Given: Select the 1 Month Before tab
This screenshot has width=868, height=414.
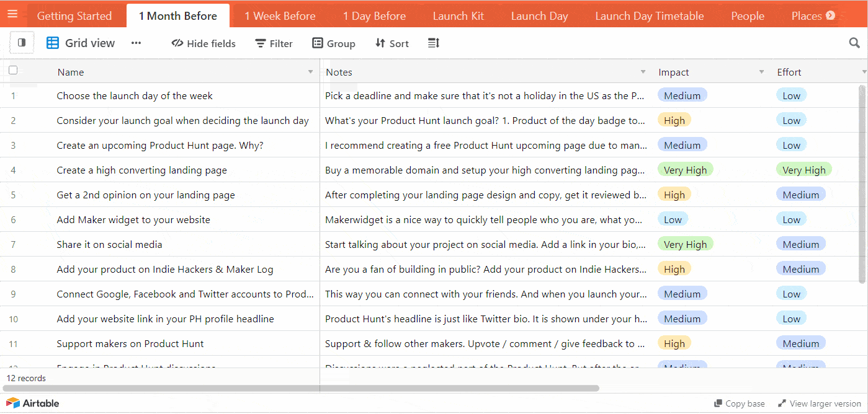Looking at the screenshot, I should coord(178,16).
